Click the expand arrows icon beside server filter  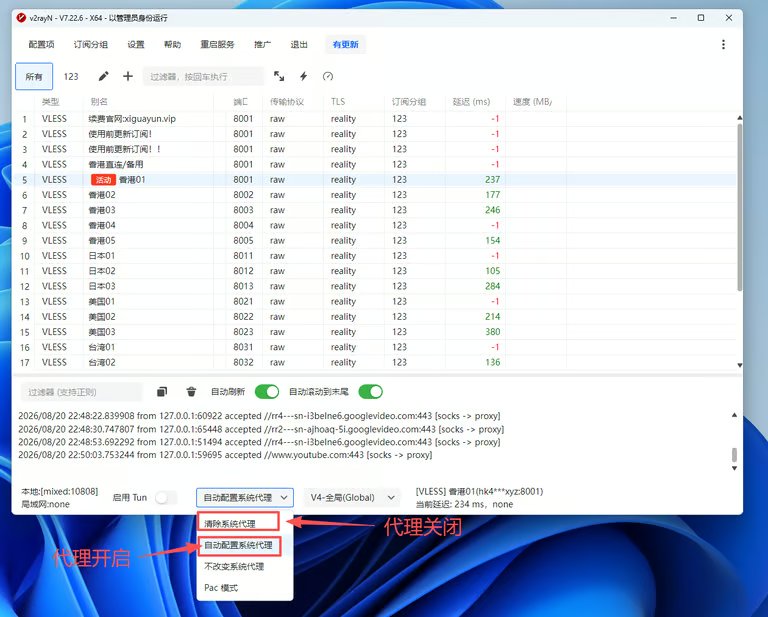279,76
